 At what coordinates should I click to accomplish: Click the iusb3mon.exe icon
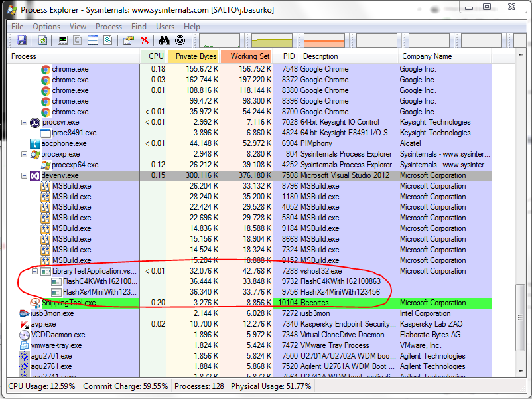click(x=24, y=313)
